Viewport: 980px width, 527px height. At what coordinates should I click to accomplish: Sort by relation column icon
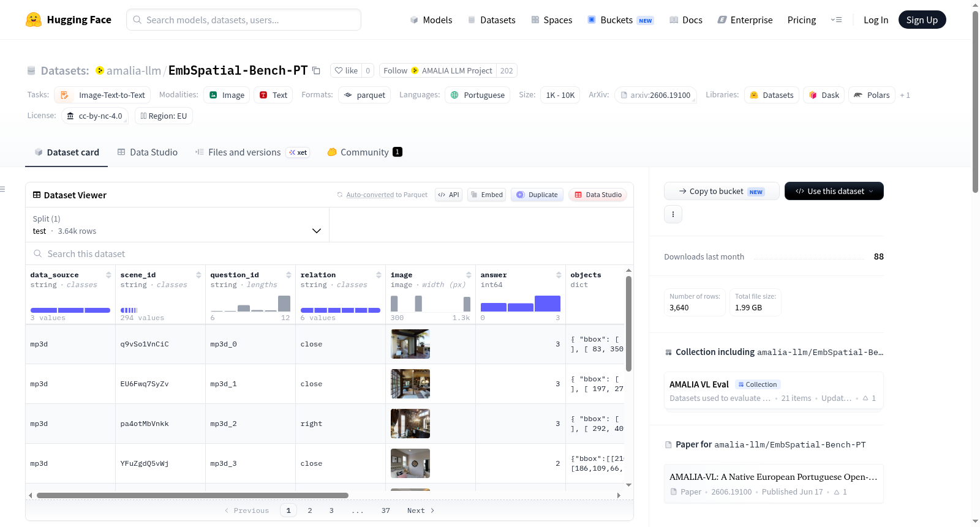379,275
